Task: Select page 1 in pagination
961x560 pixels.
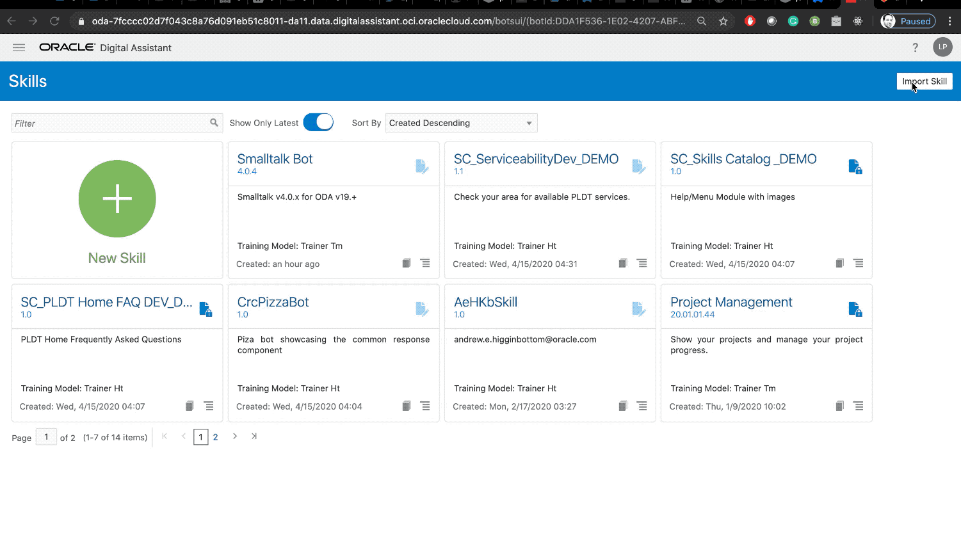Action: coord(200,437)
